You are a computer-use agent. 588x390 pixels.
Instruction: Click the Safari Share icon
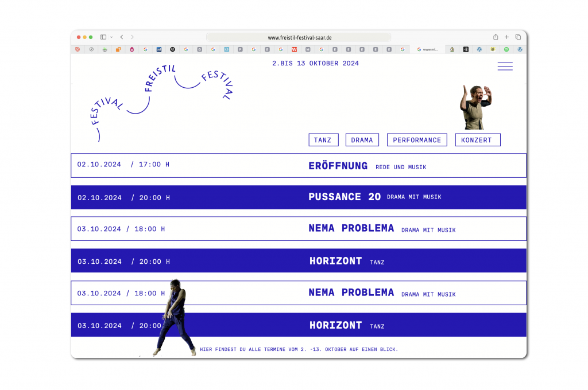(496, 37)
